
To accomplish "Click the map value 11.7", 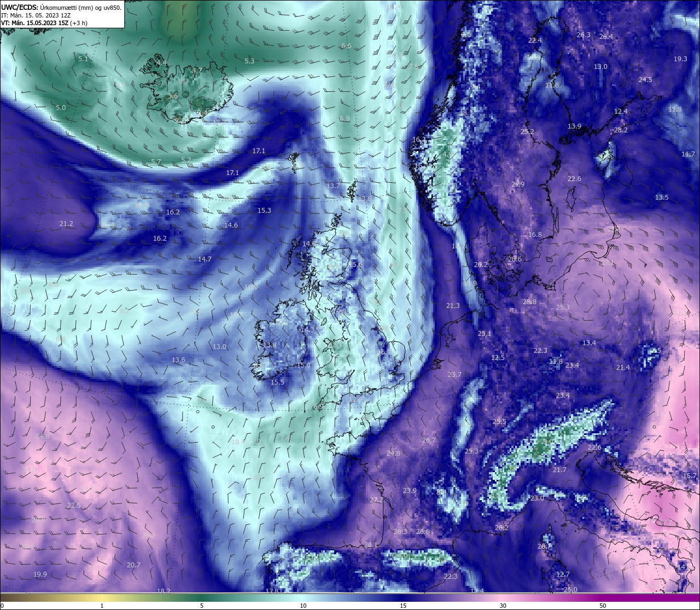I will pyautogui.click(x=688, y=155).
